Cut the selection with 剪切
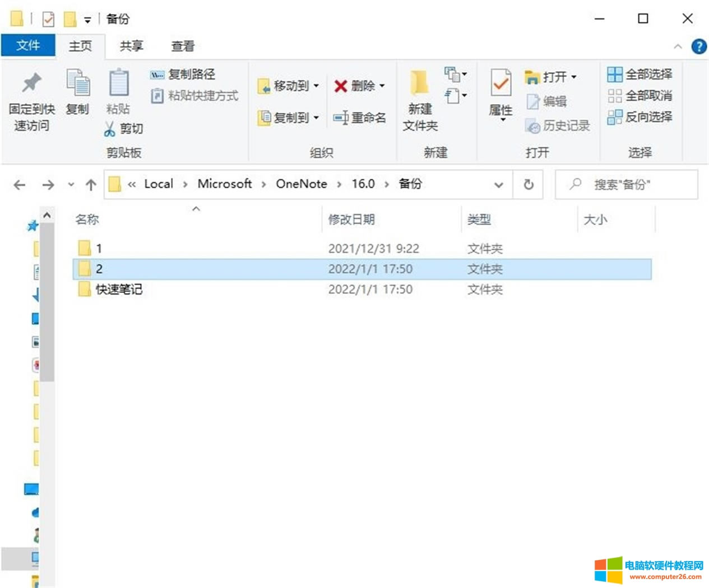Viewport: 709px width, 588px height. pos(124,128)
